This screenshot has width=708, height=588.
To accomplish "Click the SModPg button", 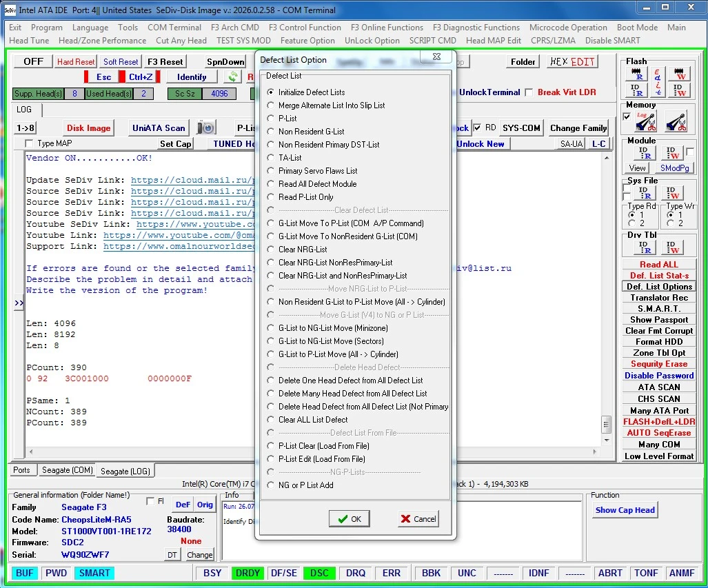I will (675, 168).
